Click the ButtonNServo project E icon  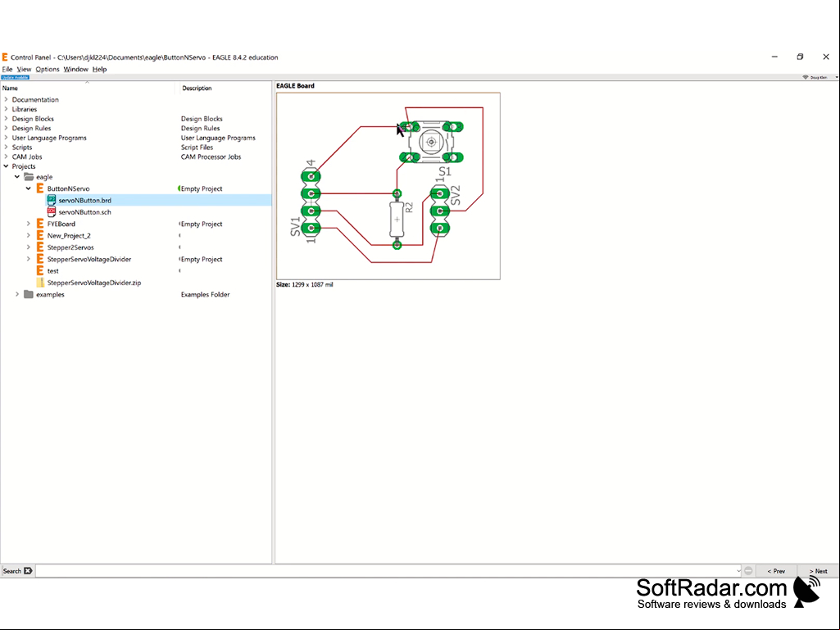coord(39,188)
